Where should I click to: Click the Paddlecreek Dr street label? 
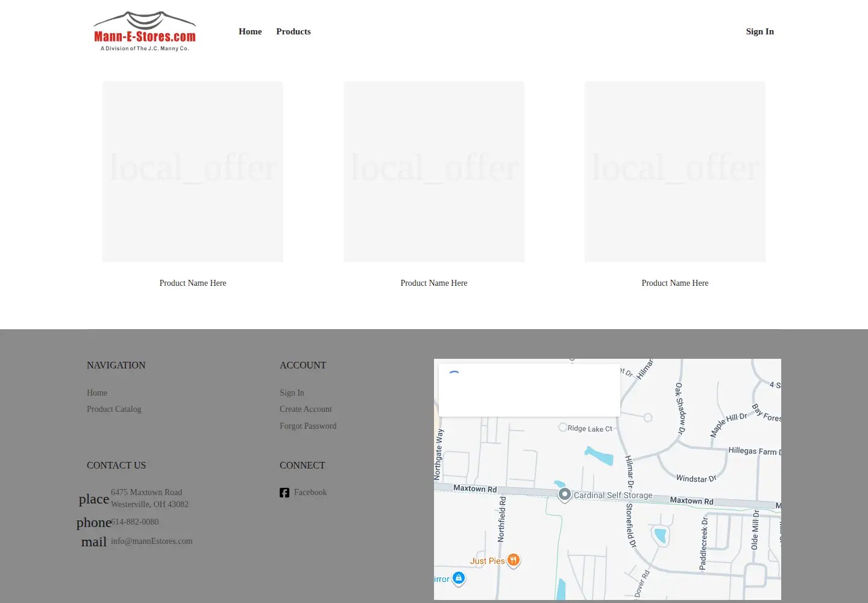point(703,543)
